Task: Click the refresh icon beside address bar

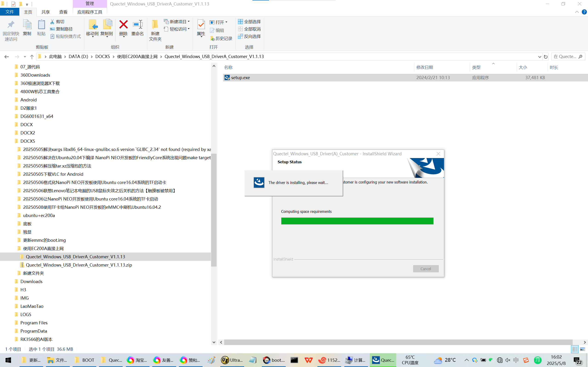Action: 546,57
